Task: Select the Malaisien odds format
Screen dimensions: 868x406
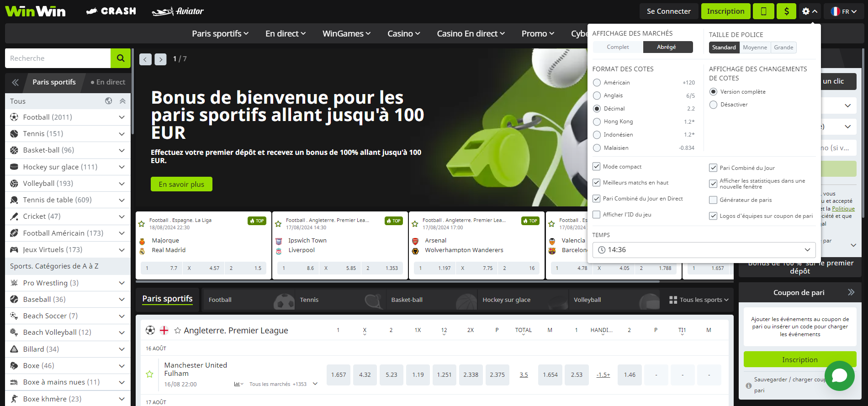Action: tap(597, 148)
